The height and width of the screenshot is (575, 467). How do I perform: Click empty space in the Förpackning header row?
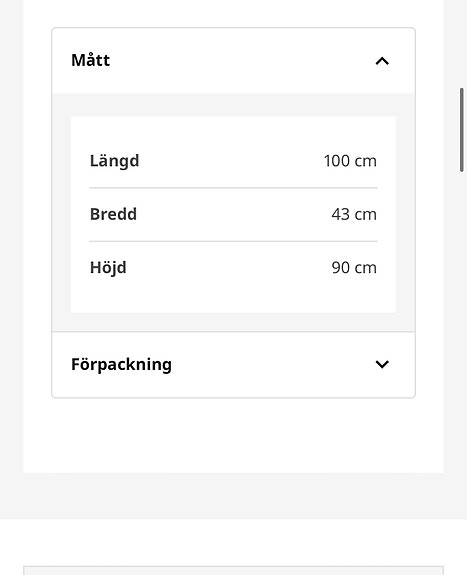(271, 365)
